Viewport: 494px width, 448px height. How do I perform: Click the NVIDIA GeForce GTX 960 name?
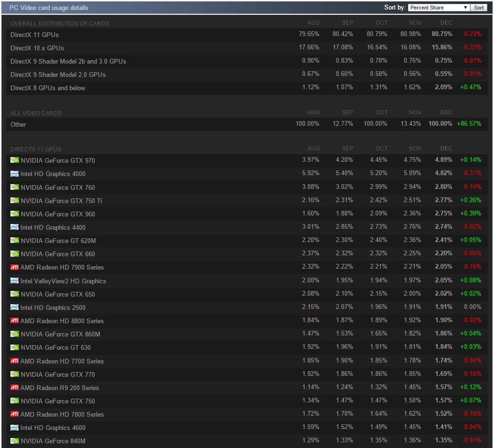point(58,214)
